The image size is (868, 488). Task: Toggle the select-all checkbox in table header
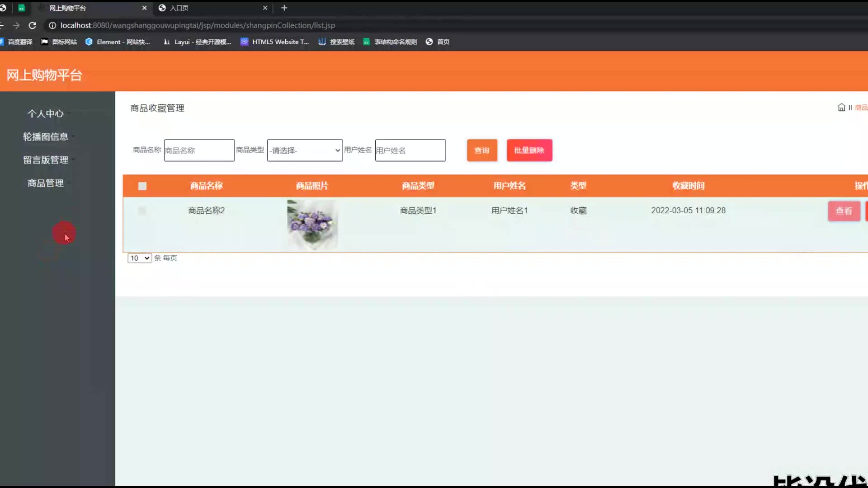[x=142, y=186]
